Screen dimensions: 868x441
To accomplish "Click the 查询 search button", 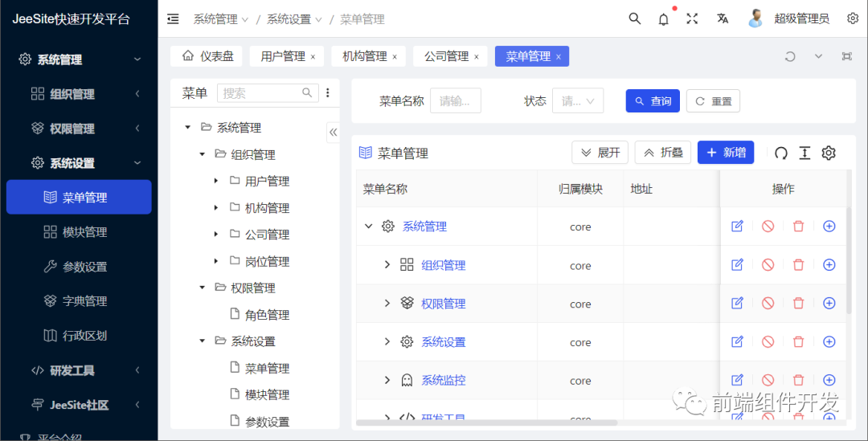I will click(653, 101).
